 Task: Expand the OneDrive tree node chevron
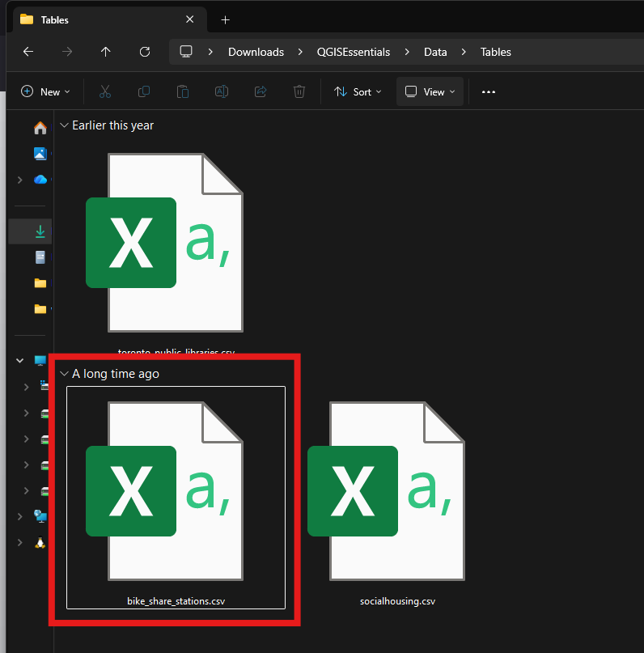(x=19, y=180)
